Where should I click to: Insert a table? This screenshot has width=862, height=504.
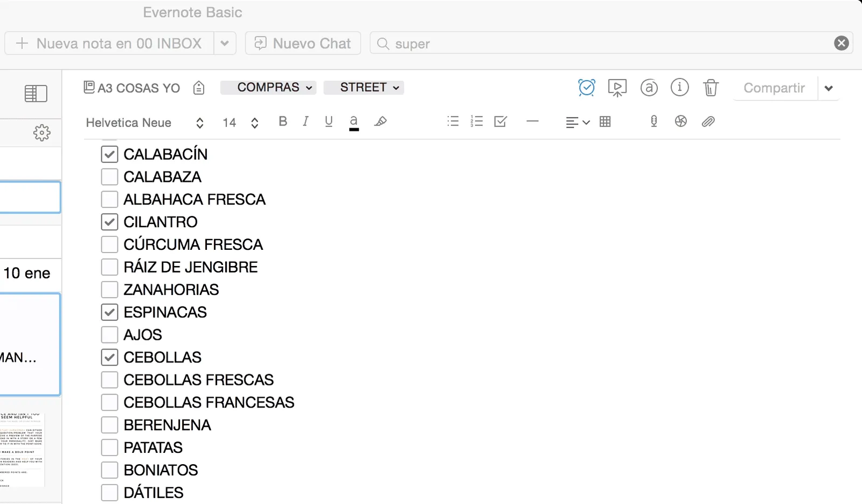pyautogui.click(x=605, y=122)
